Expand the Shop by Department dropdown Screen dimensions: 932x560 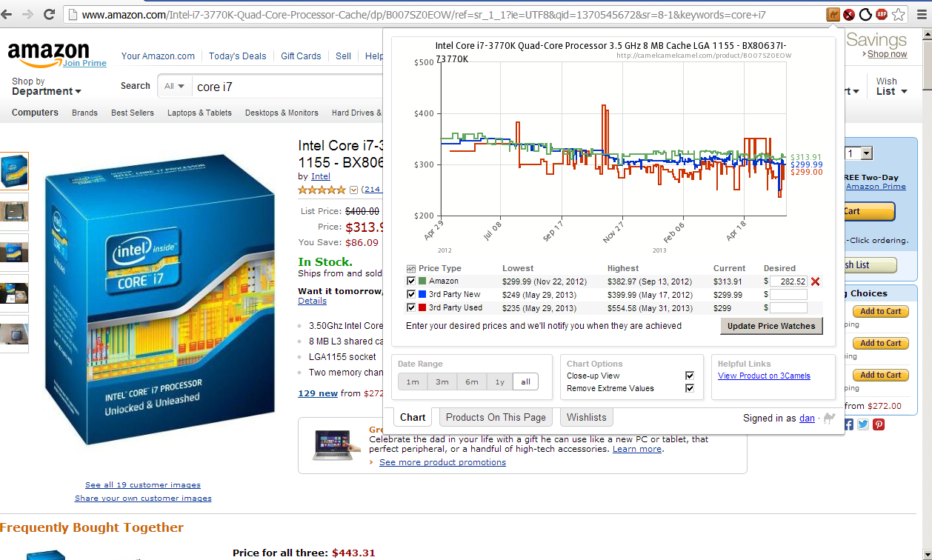tap(46, 87)
